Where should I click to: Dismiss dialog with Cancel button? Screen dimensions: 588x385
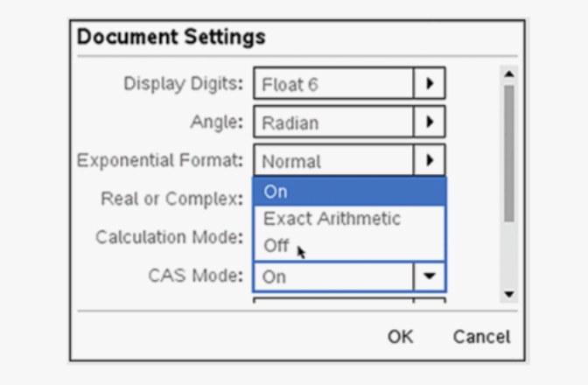481,337
